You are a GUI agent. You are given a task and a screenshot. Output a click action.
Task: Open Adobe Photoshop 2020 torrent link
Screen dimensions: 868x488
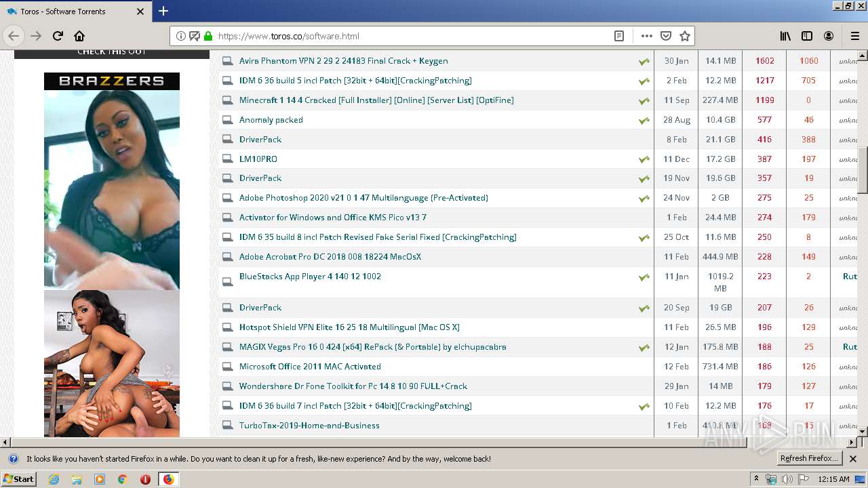click(363, 198)
